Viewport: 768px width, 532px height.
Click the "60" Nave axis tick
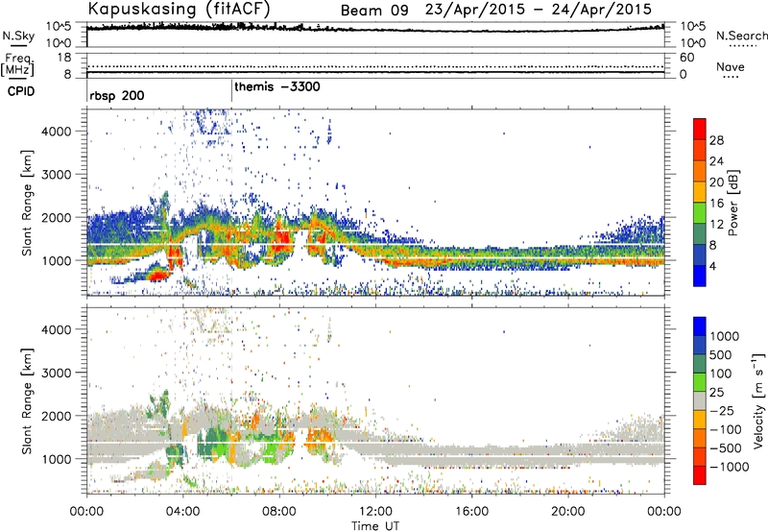coord(686,58)
